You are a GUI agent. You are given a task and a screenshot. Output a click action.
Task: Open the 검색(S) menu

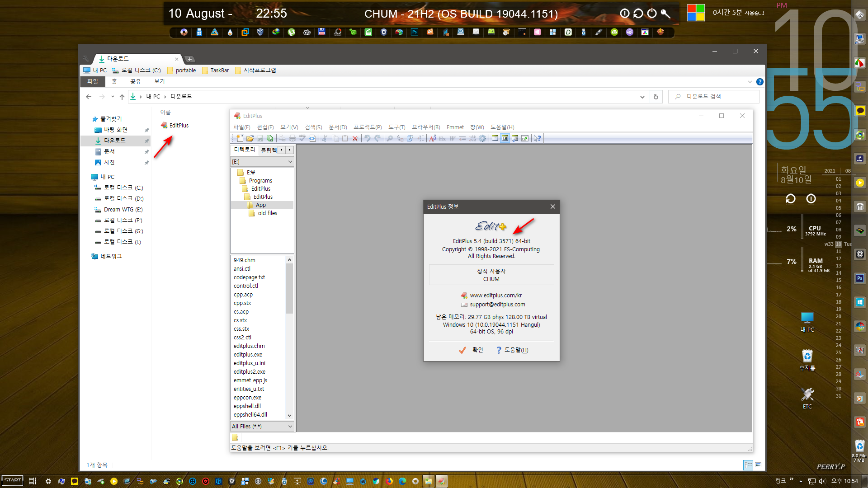pyautogui.click(x=313, y=127)
